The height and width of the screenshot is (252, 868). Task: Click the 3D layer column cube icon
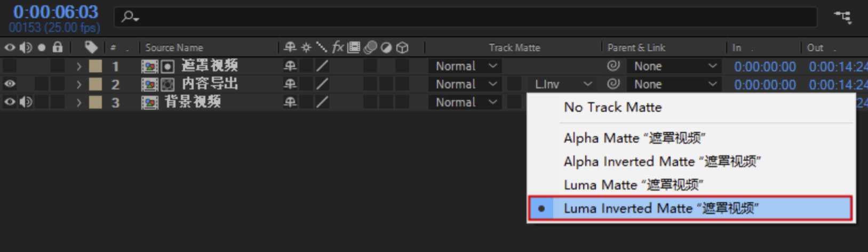403,47
